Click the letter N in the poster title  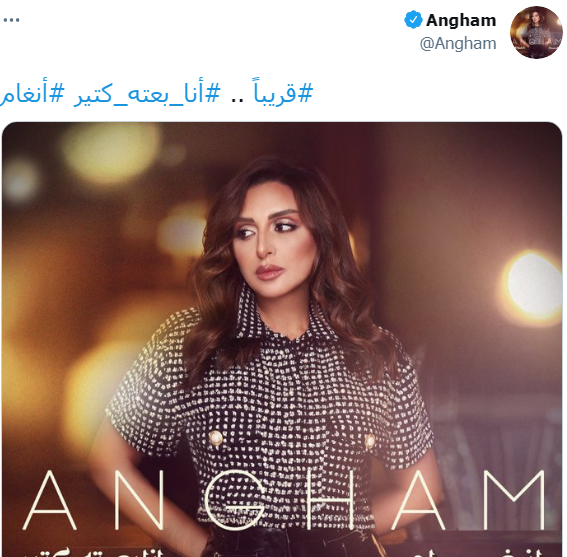tap(140, 499)
